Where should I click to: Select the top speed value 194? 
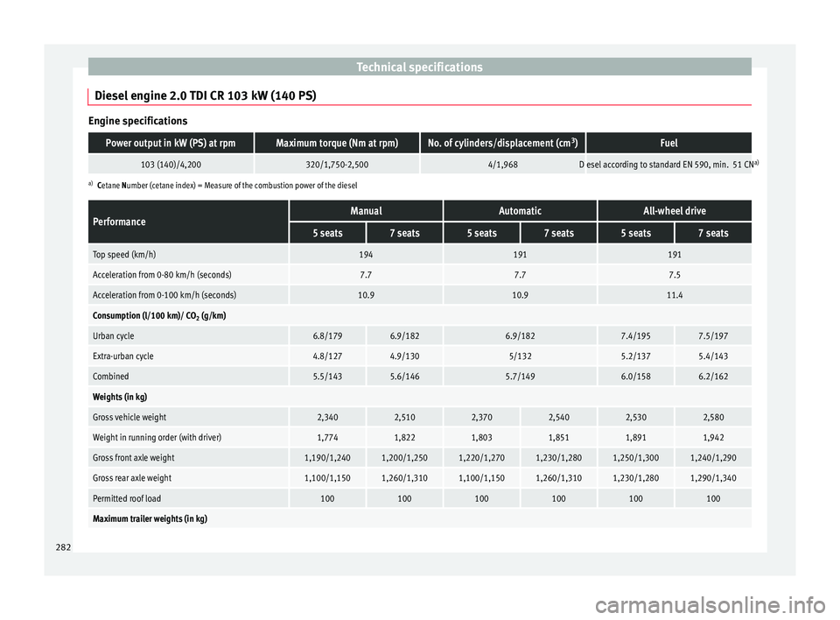(366, 255)
